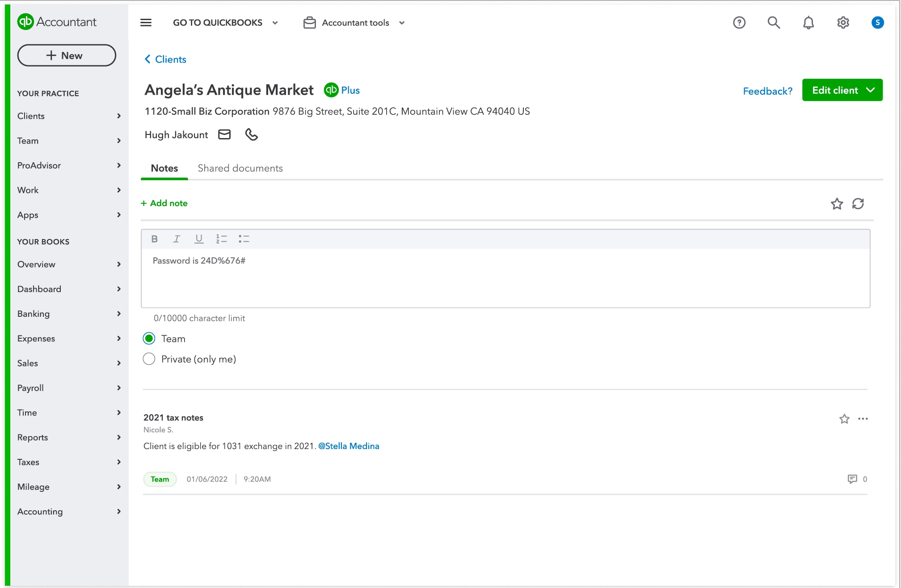Viewport: 901px width, 588px height.
Task: Click the Feedback? link
Action: pos(767,91)
